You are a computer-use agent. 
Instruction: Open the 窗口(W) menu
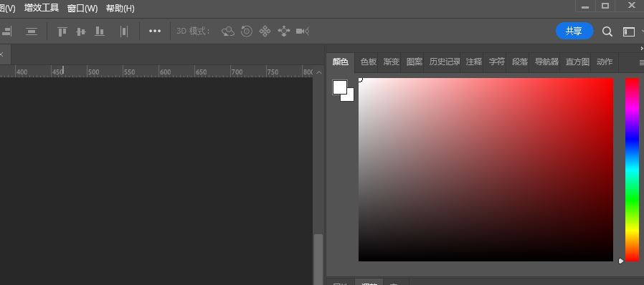pos(82,8)
